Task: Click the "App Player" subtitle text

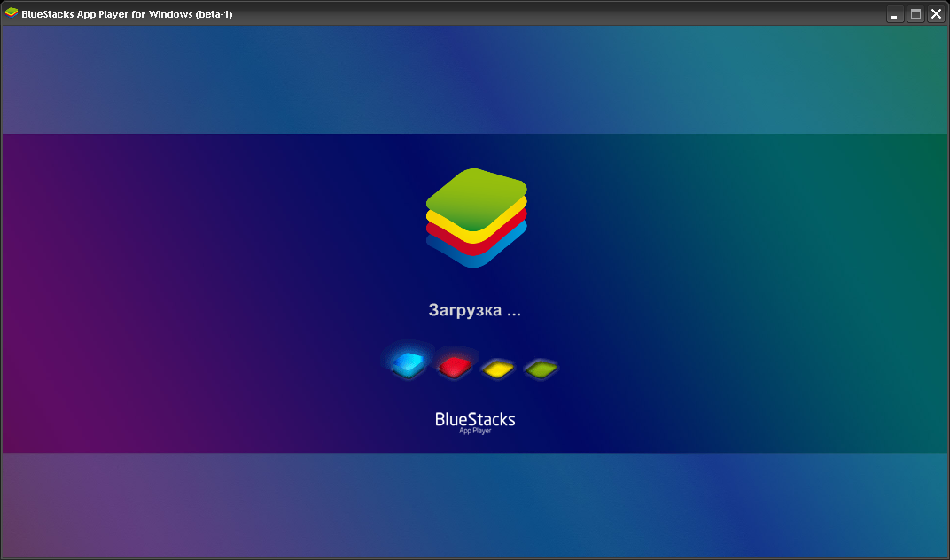Action: coord(475,432)
